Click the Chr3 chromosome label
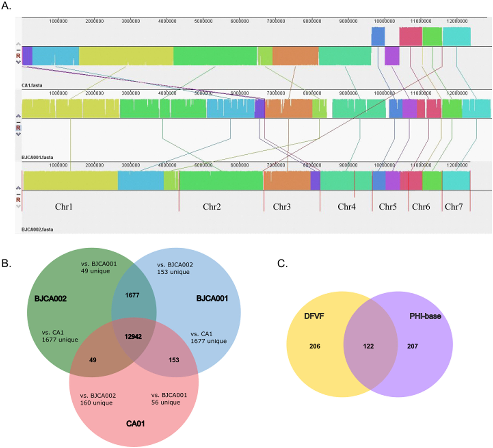 pos(282,207)
